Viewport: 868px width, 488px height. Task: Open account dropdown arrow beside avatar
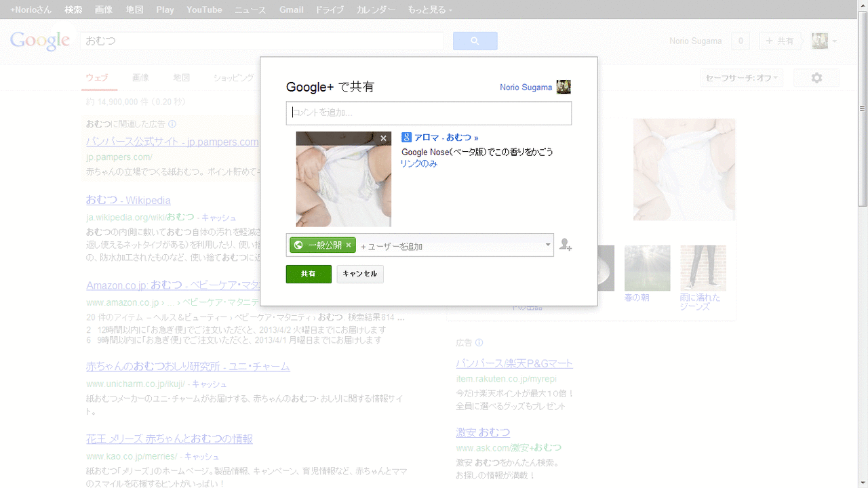pyautogui.click(x=835, y=41)
